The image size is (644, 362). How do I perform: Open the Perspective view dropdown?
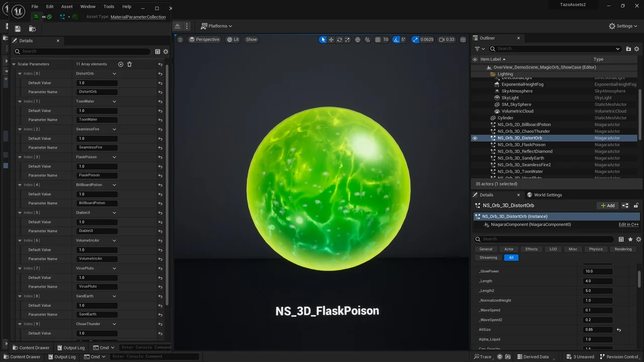(x=204, y=39)
